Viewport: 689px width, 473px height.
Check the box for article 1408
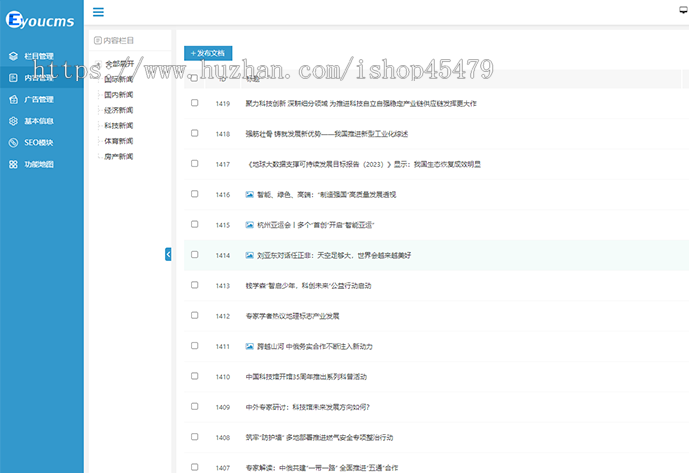[x=195, y=436]
